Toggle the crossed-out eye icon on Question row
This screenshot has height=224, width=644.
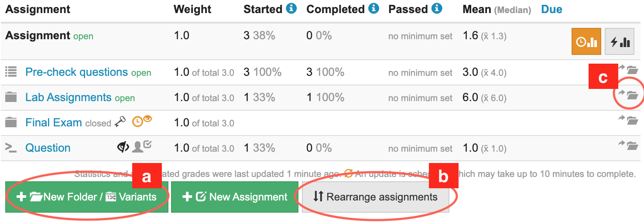tap(123, 147)
